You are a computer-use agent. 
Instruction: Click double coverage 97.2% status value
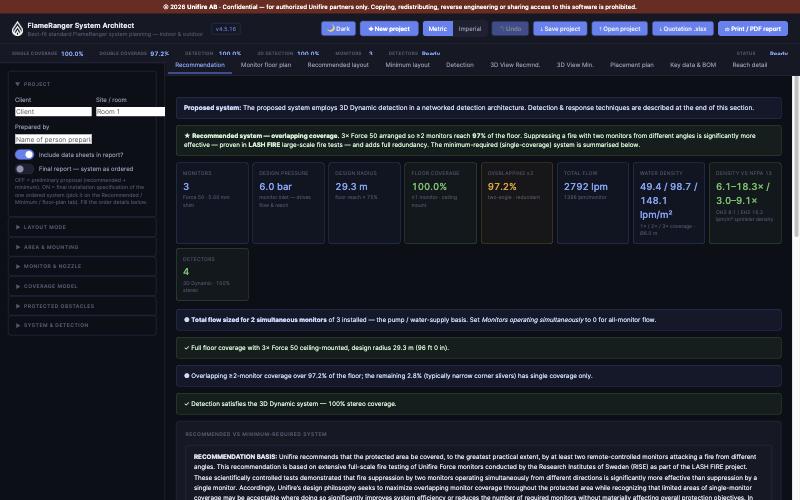(x=160, y=54)
